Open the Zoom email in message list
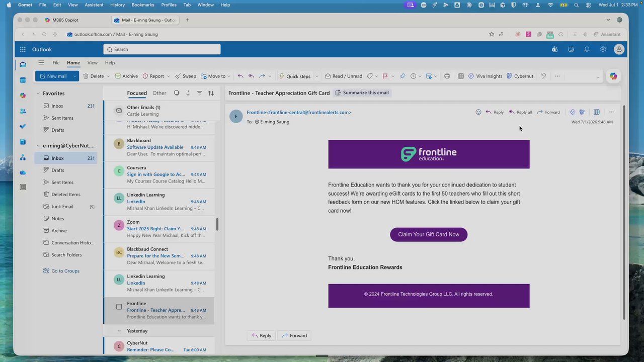Viewport: 644px width, 362px height. click(x=159, y=229)
